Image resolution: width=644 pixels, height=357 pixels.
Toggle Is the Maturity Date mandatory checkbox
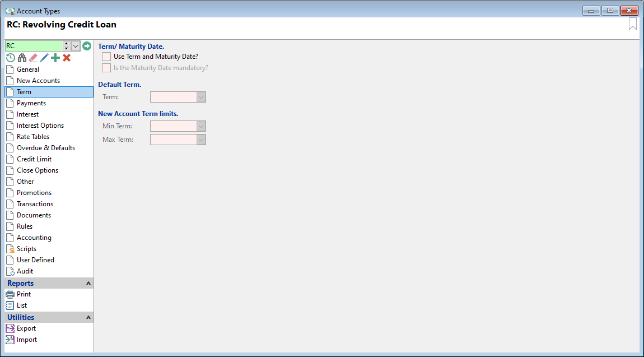pyautogui.click(x=106, y=68)
